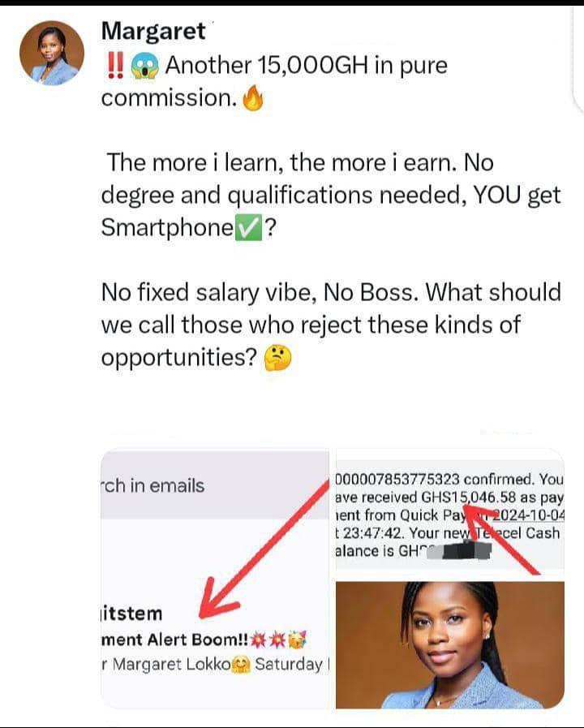The height and width of the screenshot is (728, 584).
Task: Click the Margaret username
Action: 153,32
